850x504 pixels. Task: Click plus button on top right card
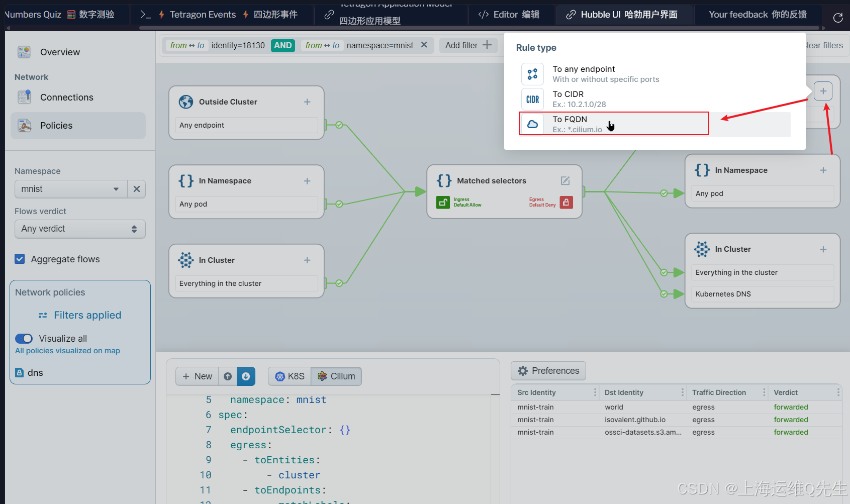[x=823, y=91]
